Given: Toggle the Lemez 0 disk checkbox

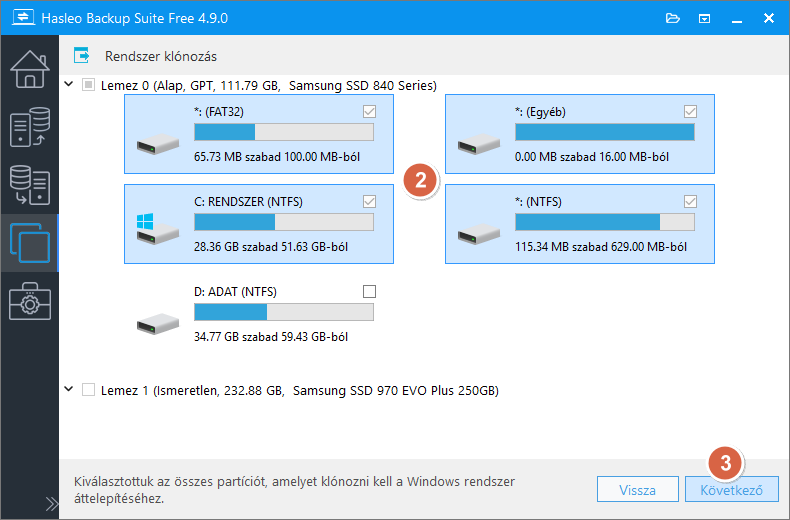Looking at the screenshot, I should [x=88, y=85].
